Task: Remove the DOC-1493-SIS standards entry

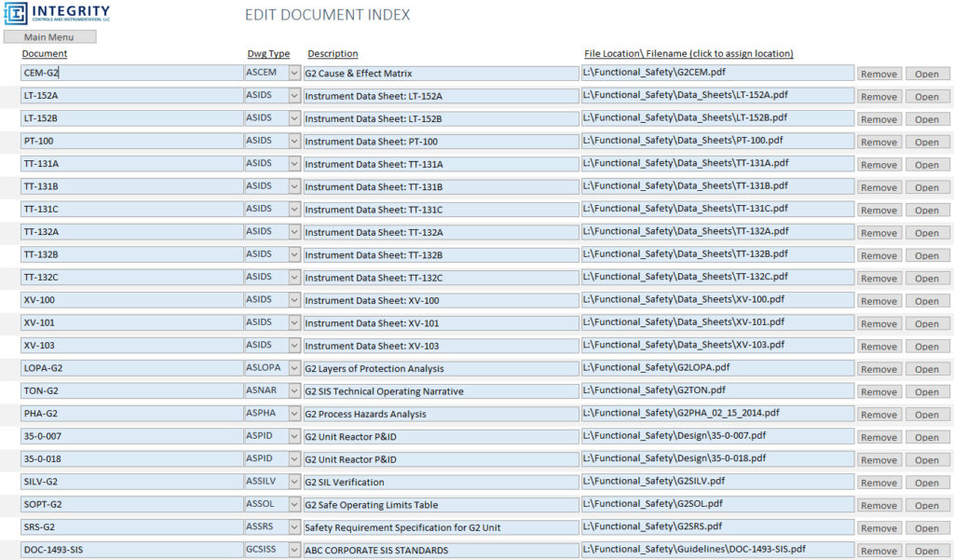Action: [x=879, y=551]
